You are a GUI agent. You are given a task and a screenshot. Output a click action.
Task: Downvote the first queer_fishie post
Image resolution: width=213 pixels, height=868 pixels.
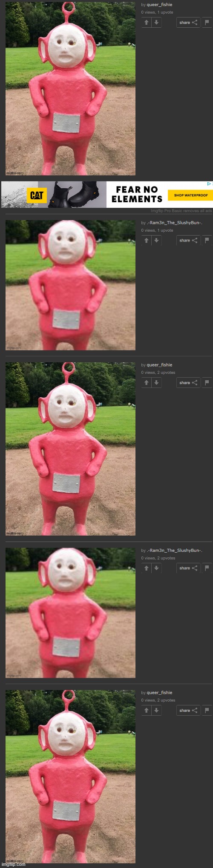156,23
